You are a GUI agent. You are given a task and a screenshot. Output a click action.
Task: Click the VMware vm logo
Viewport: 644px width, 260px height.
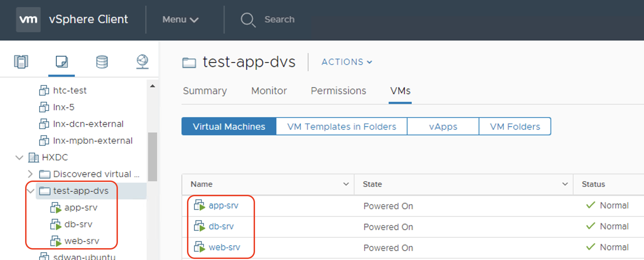pos(28,20)
